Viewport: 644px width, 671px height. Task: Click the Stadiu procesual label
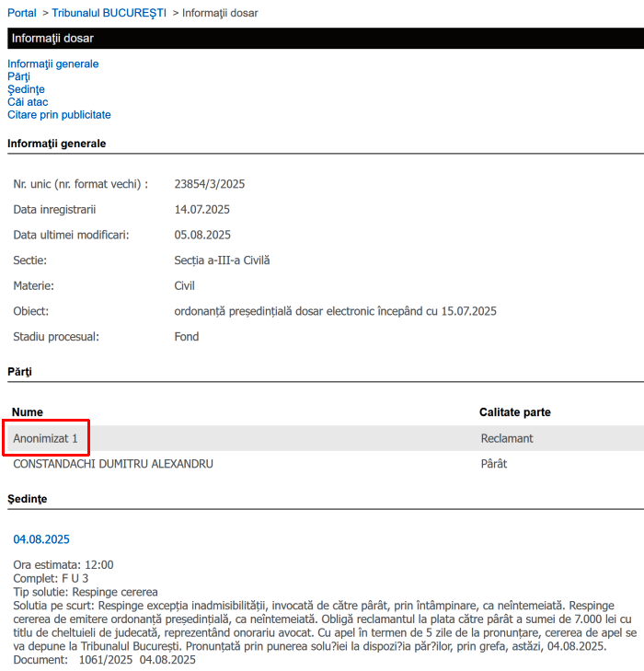pos(56,337)
